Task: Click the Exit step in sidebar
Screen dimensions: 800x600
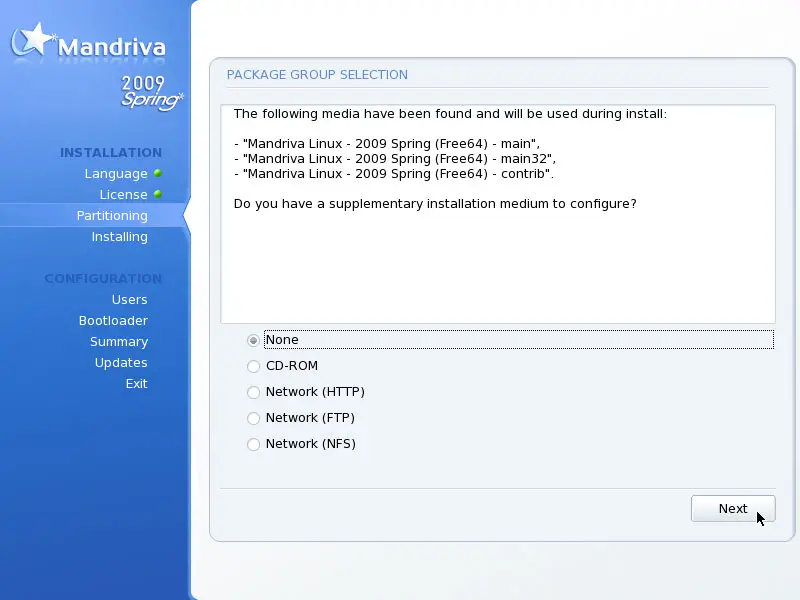Action: pos(137,384)
